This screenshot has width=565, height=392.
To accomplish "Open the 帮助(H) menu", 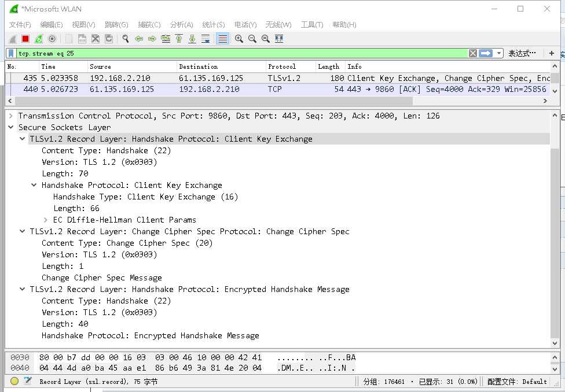I will (344, 24).
